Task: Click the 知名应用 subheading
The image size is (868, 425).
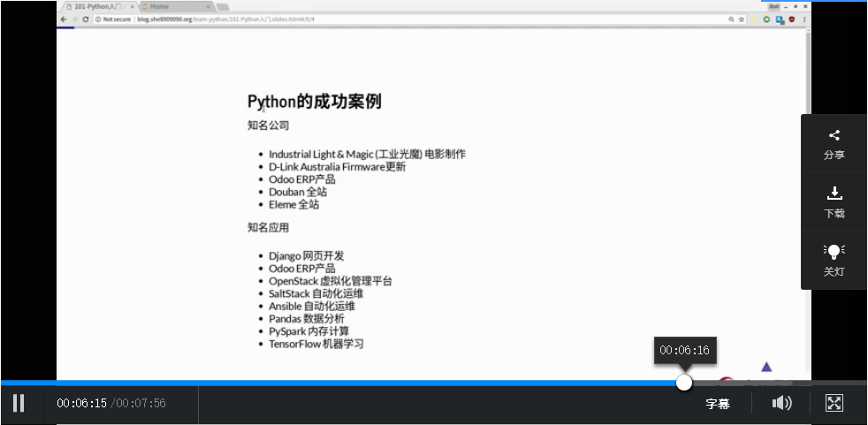Action: (268, 228)
